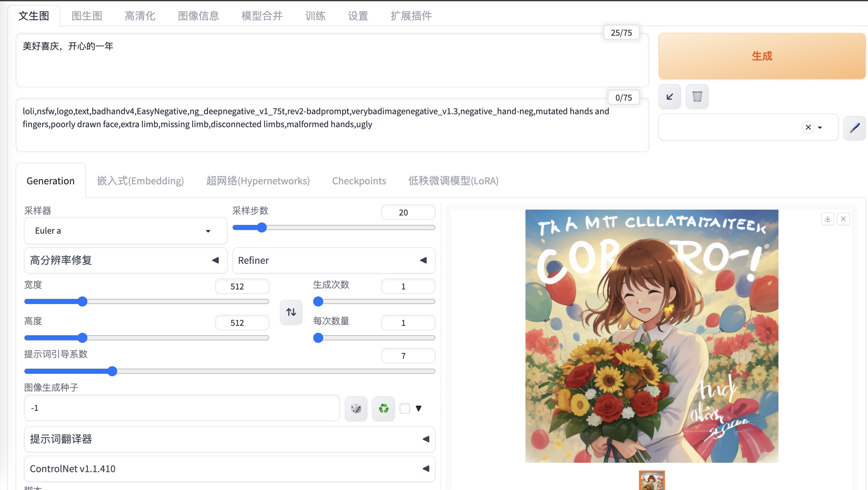Click the seed input field showing -1
Viewport: 868px width, 490px height.
tap(182, 408)
